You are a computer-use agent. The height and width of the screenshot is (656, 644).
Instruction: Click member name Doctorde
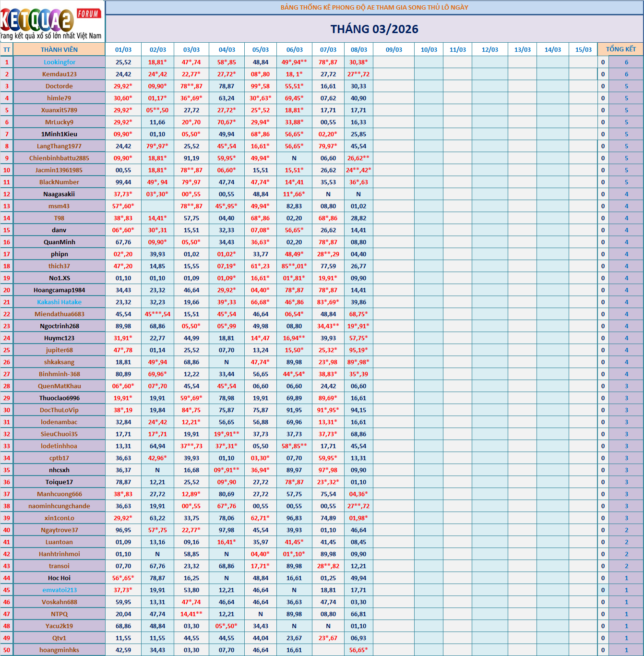click(60, 86)
